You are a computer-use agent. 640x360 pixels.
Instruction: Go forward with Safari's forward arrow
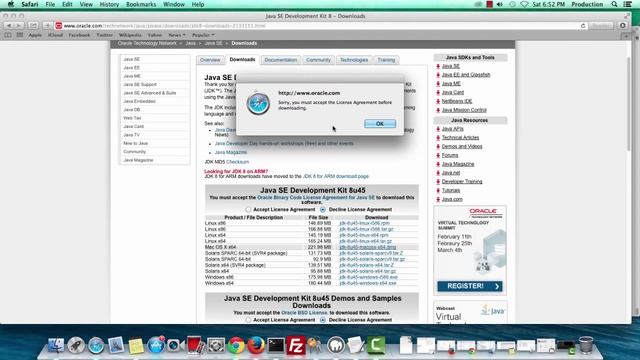click(x=19, y=25)
